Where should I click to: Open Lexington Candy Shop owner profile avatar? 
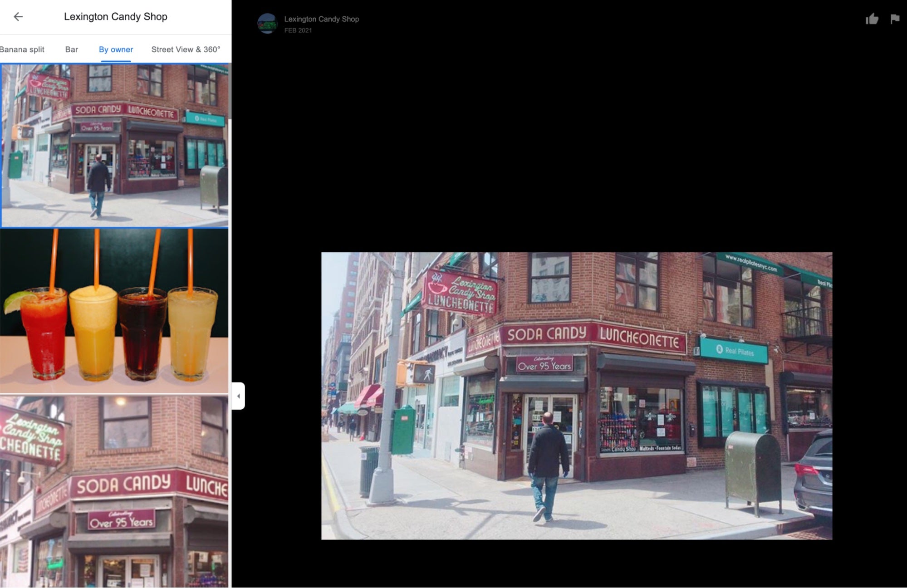[x=267, y=24]
